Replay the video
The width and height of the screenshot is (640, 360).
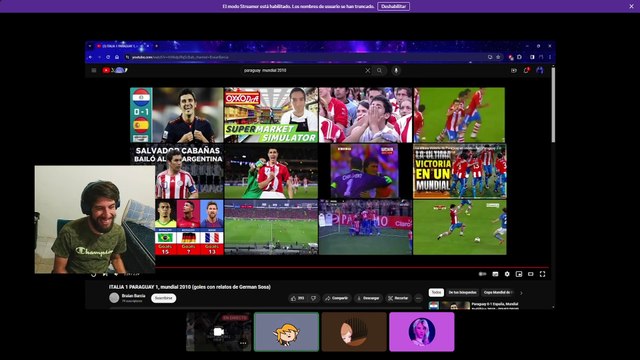[93, 274]
